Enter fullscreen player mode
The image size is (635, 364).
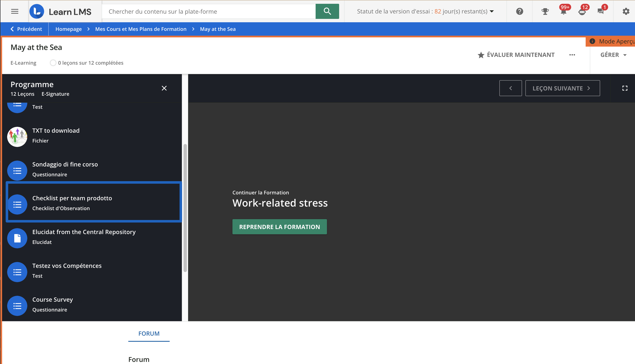pyautogui.click(x=625, y=88)
